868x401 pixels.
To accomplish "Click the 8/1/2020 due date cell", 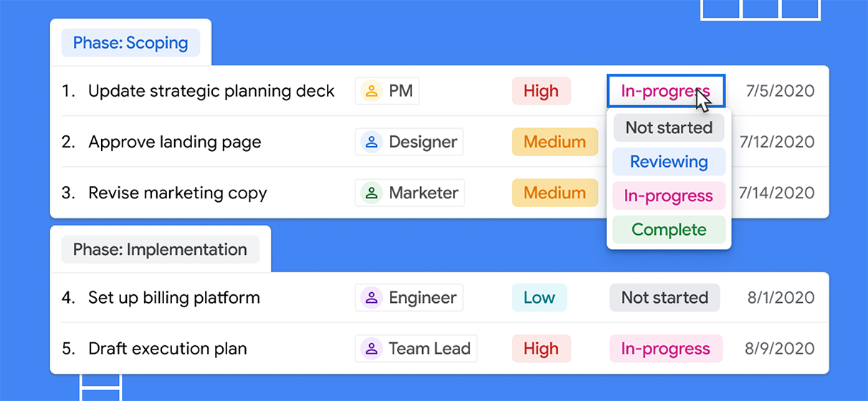I will (781, 298).
